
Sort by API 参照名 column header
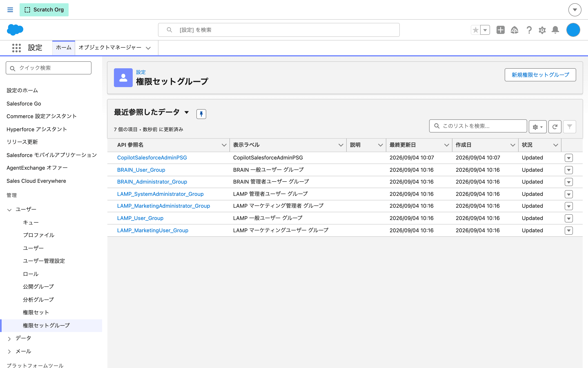130,145
